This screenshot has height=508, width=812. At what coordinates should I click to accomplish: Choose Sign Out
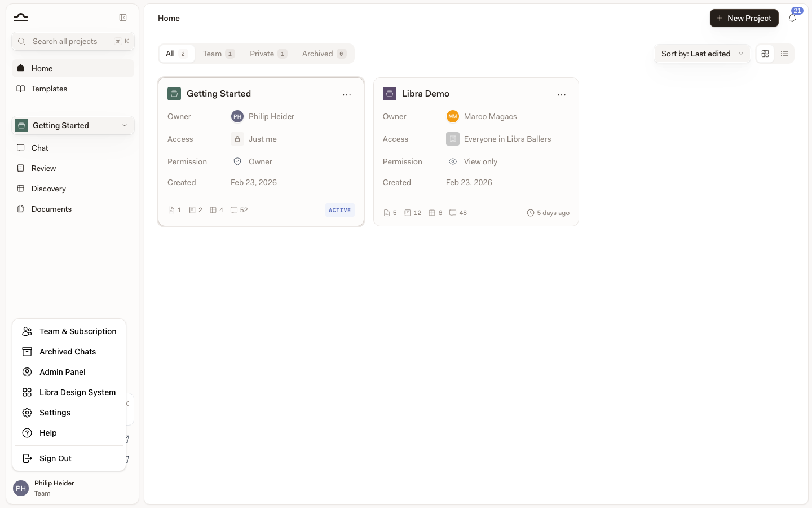click(x=69, y=458)
